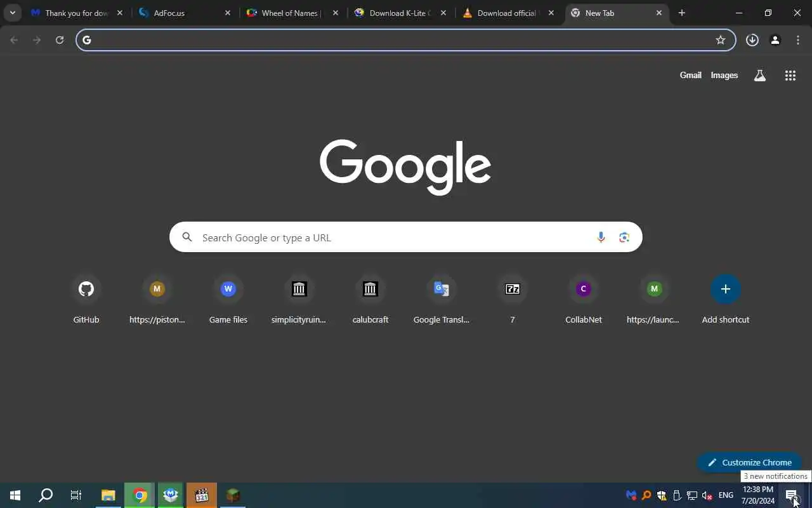Open the Minecraft taskbar icon
The width and height of the screenshot is (812, 508).
233,495
